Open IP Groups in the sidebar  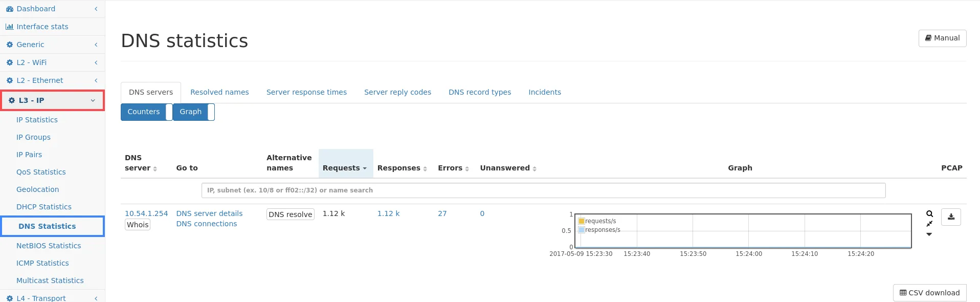[33, 137]
